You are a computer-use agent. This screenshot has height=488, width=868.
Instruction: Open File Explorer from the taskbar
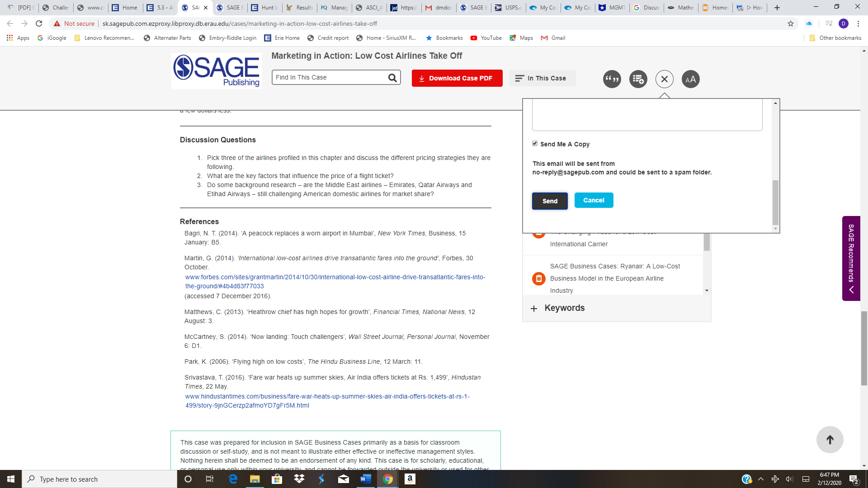click(x=255, y=479)
